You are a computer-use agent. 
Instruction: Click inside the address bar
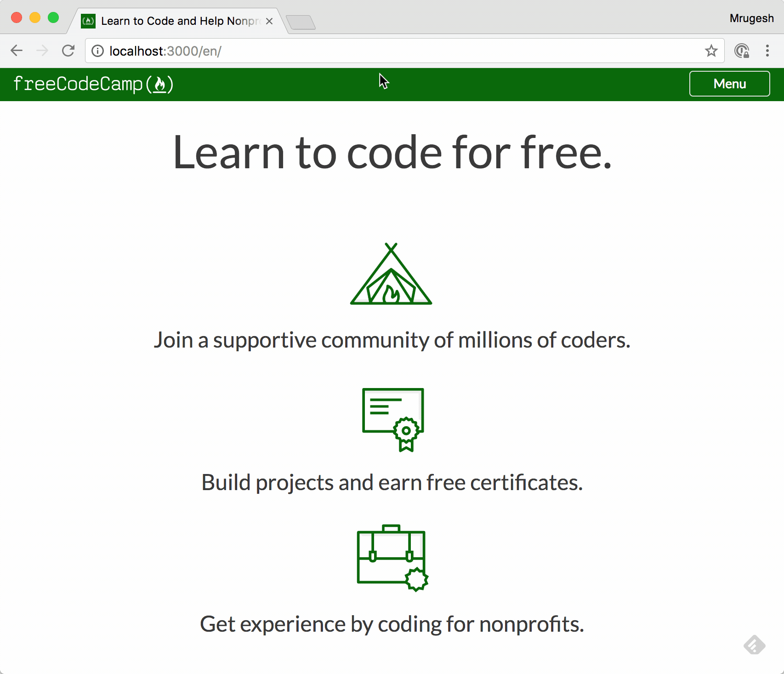(x=322, y=51)
